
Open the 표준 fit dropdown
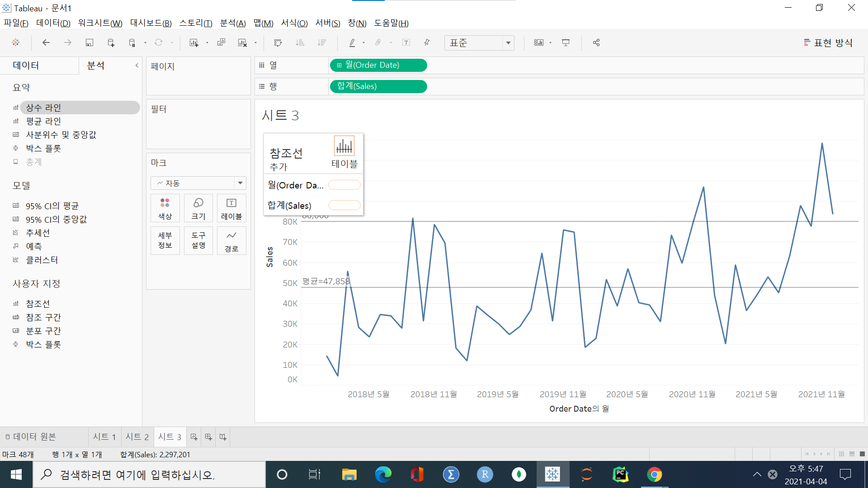coord(479,42)
